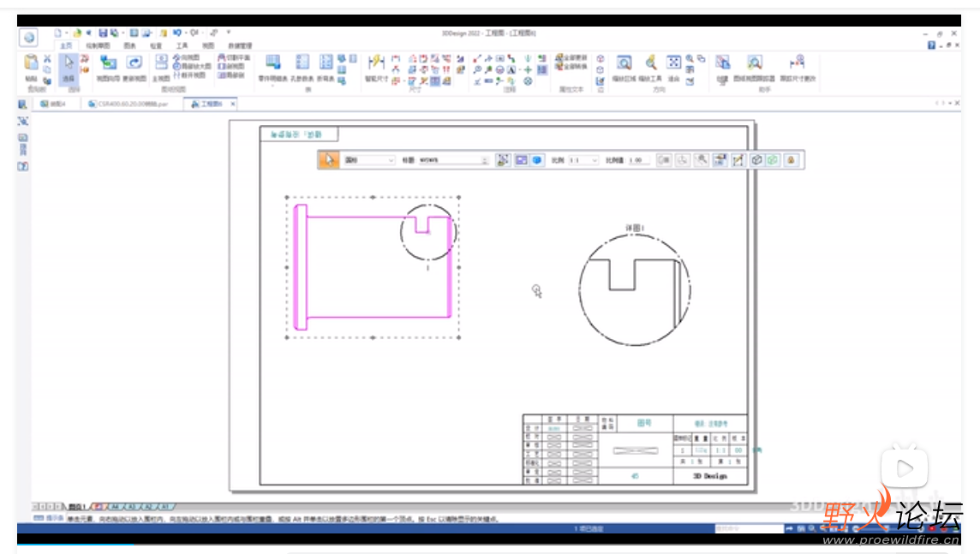Insert a Hole Table
Image resolution: width=980 pixels, height=554 pixels.
point(302,69)
